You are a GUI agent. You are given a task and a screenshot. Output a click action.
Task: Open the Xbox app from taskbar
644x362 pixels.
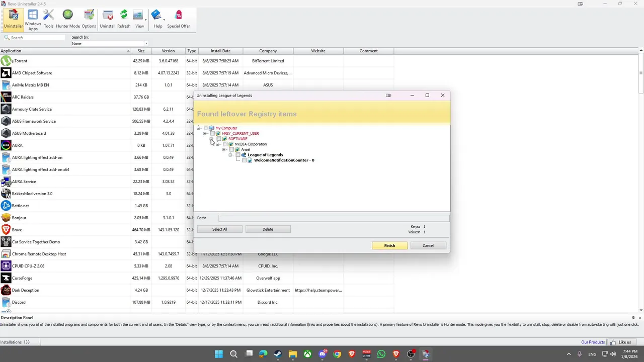point(307,354)
